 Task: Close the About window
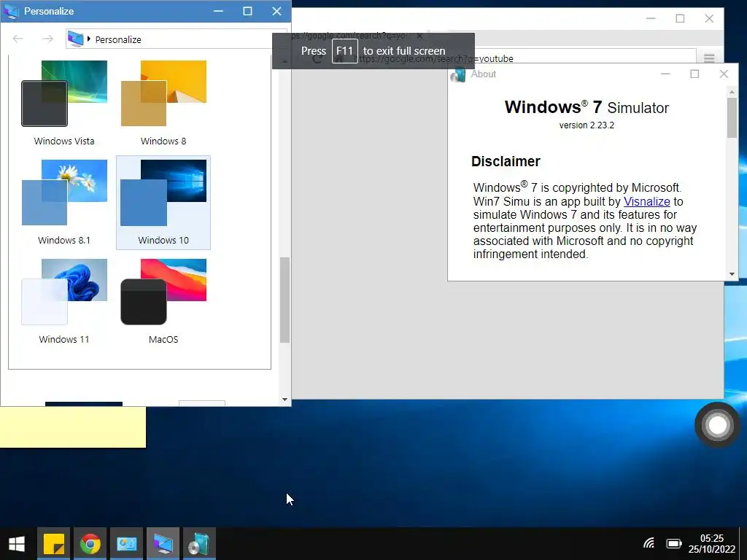724,74
